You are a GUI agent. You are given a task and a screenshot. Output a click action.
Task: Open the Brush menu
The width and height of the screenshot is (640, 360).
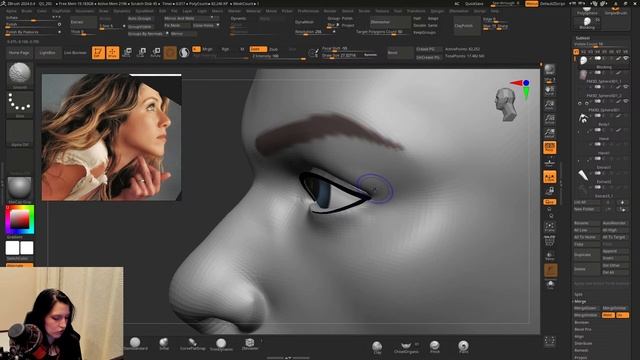[x=27, y=11]
